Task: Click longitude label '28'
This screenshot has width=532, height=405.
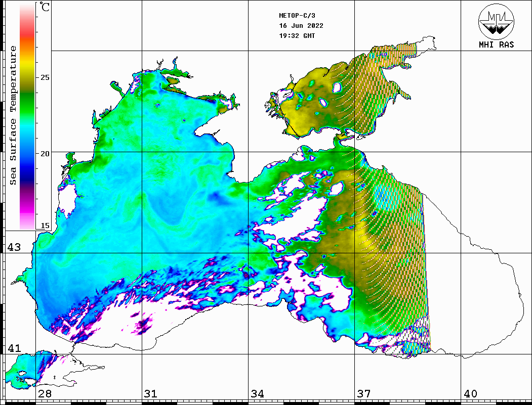Action: 45,393
